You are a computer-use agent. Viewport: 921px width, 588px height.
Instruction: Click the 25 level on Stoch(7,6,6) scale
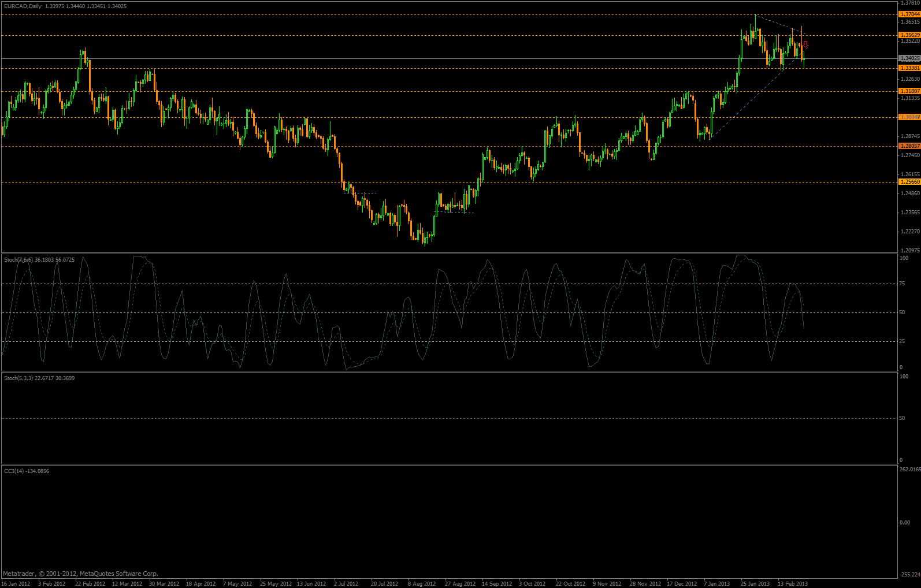click(903, 341)
